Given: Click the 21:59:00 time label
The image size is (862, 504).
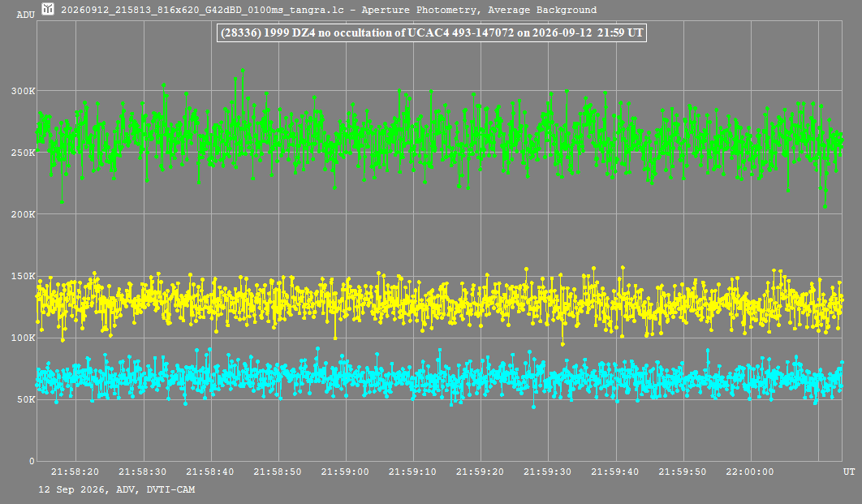Looking at the screenshot, I should click(x=345, y=472).
